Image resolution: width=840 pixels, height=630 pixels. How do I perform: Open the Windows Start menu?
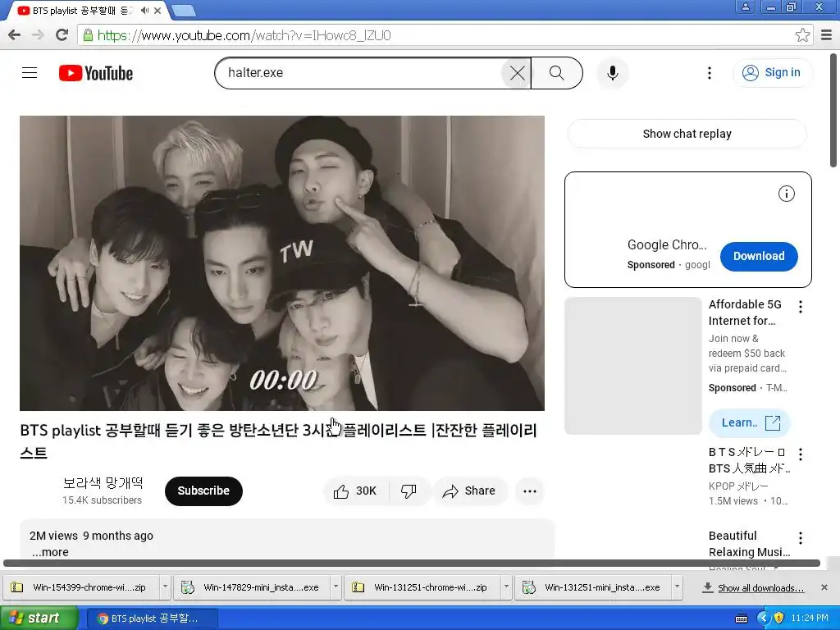coord(39,619)
